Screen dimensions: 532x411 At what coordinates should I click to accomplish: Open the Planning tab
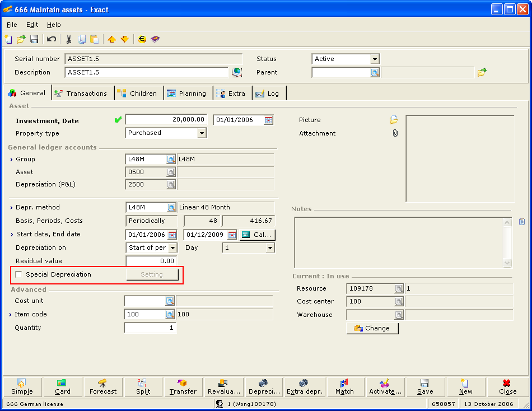(x=187, y=94)
